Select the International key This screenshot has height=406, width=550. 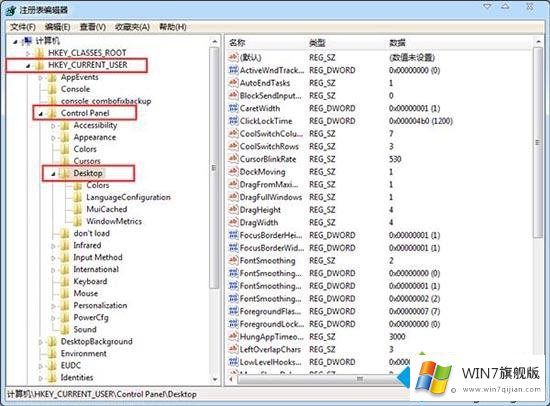(96, 269)
